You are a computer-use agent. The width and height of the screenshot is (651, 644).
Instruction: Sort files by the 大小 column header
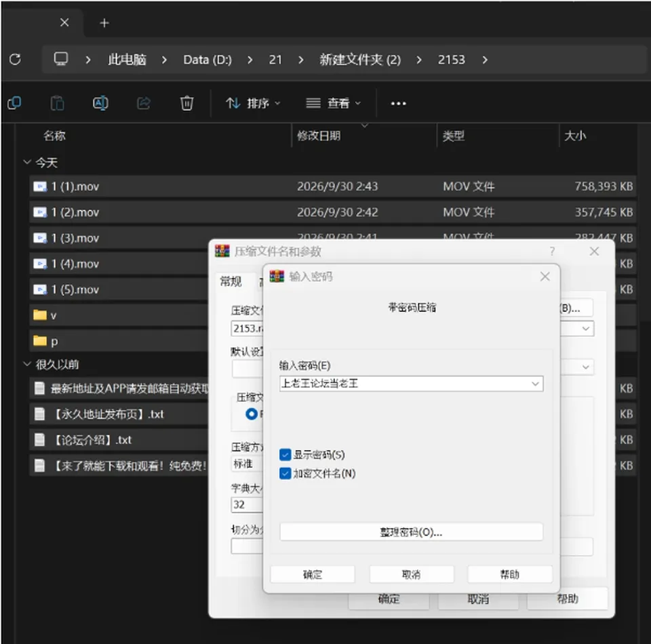pyautogui.click(x=575, y=136)
